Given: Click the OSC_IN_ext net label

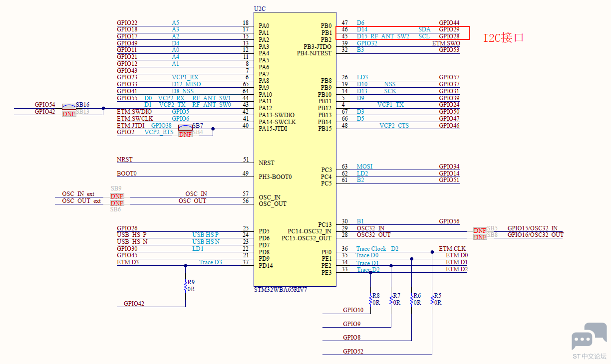Looking at the screenshot, I should (x=78, y=194).
